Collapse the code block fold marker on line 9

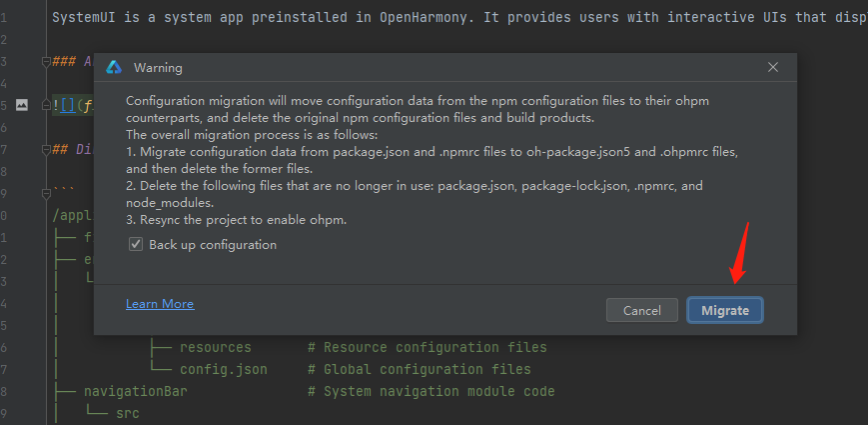click(x=47, y=193)
